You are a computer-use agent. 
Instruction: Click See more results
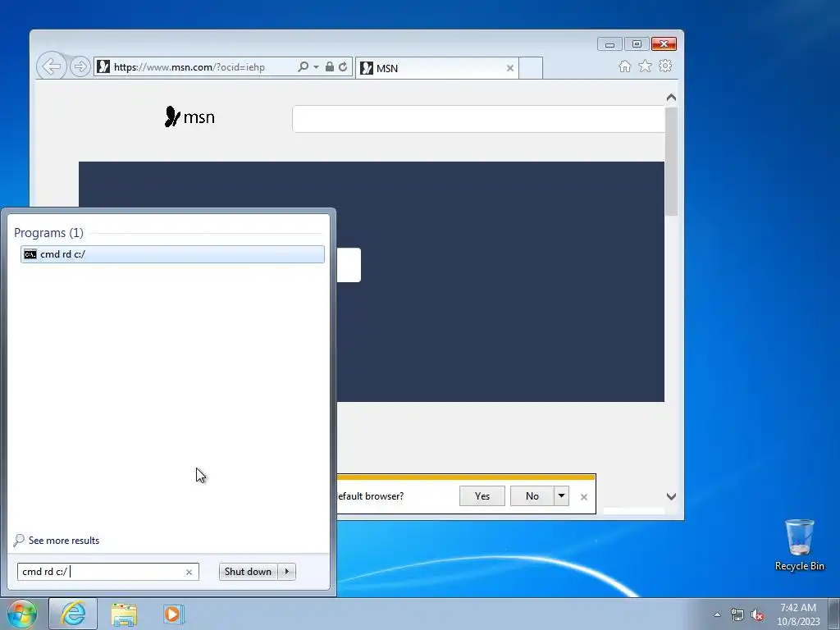64,541
